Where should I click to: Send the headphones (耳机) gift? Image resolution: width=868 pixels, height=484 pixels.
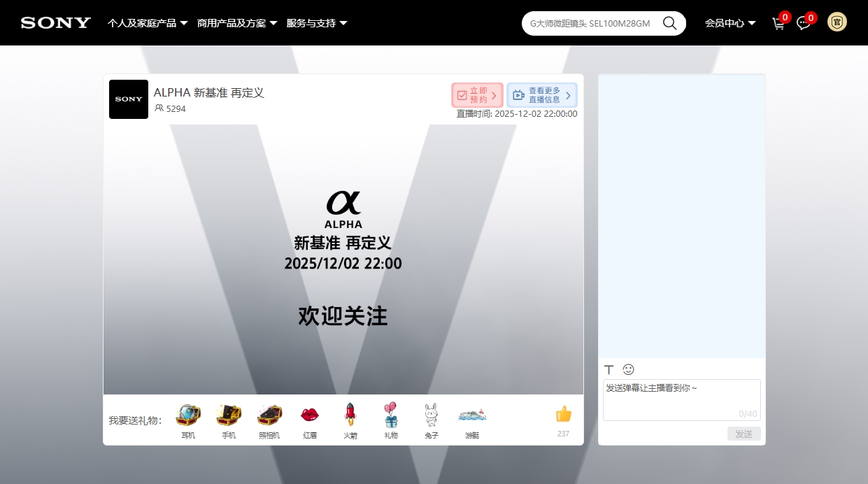point(188,416)
